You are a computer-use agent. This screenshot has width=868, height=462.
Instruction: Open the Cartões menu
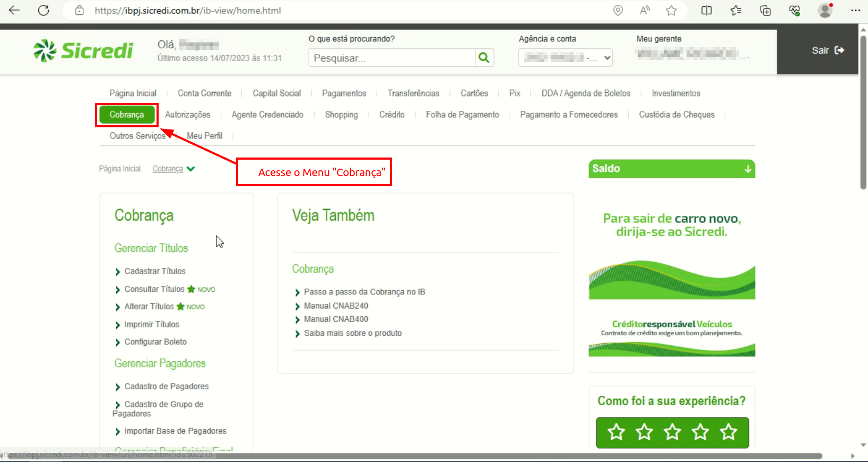click(x=474, y=93)
